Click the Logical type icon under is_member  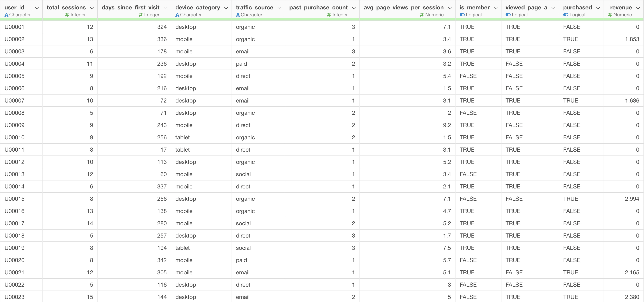(462, 15)
